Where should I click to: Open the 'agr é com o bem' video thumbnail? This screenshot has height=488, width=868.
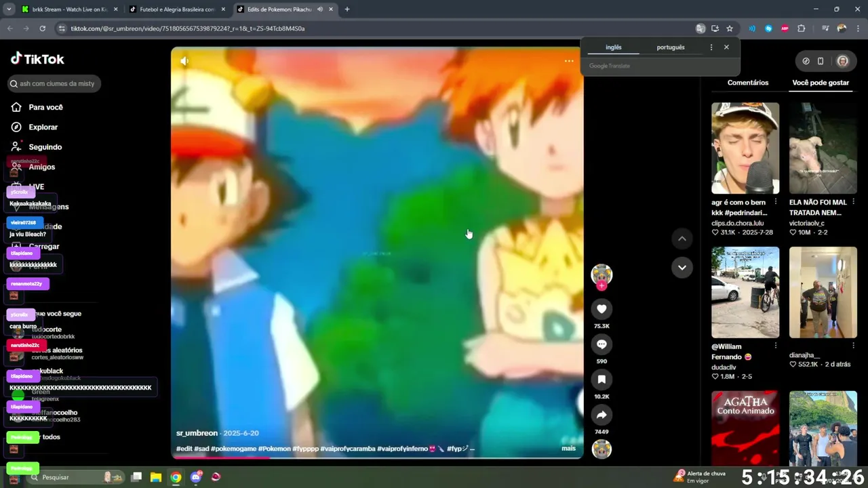745,148
